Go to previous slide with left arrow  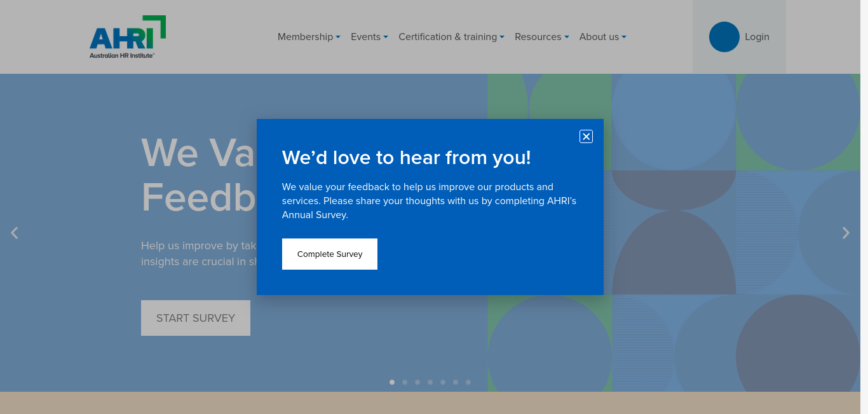(14, 233)
